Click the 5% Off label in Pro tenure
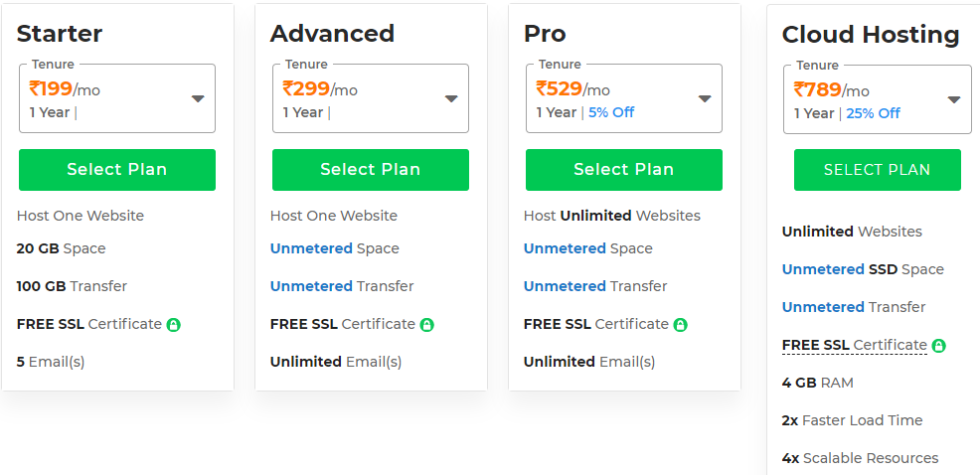 point(611,112)
